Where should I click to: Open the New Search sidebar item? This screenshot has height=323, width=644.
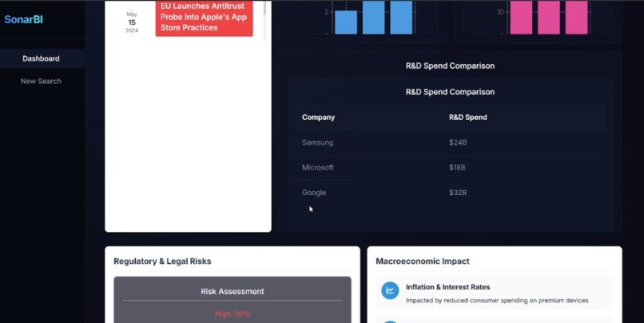41,81
